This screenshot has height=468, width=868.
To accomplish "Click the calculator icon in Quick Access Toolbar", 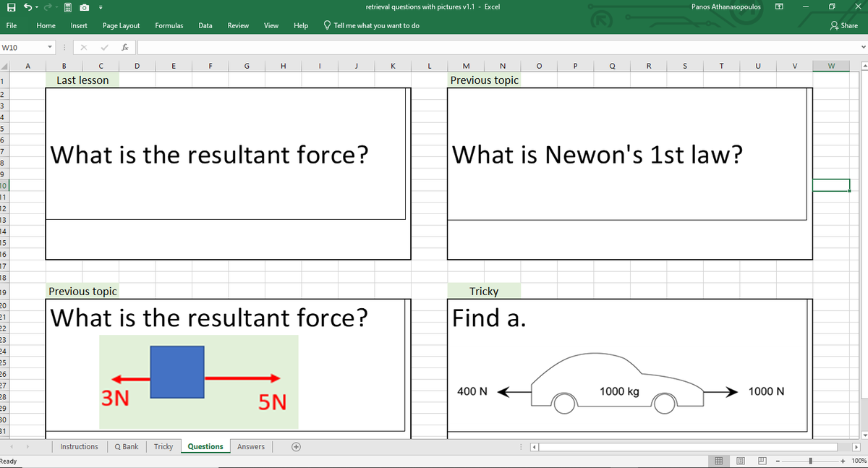I will point(67,7).
